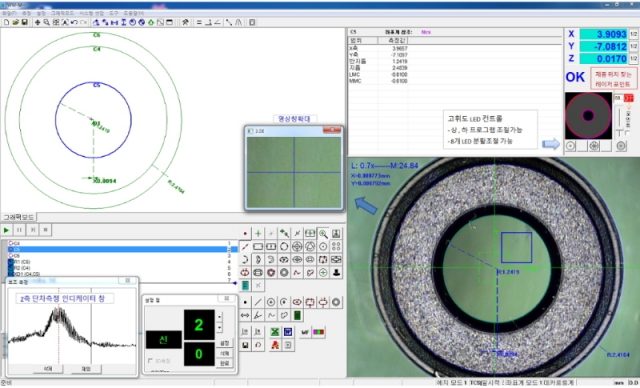Step forward one measurement step
Screen dimensions: 640x388
point(33,230)
